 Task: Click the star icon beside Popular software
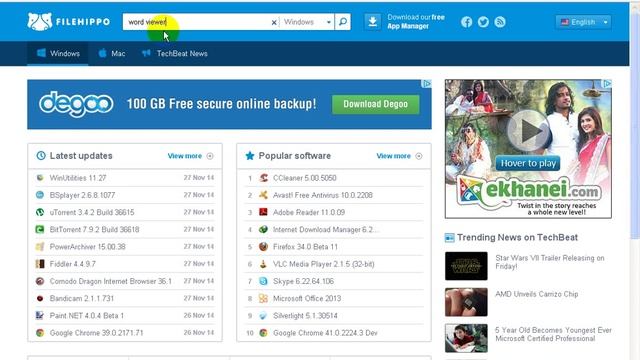(x=250, y=156)
